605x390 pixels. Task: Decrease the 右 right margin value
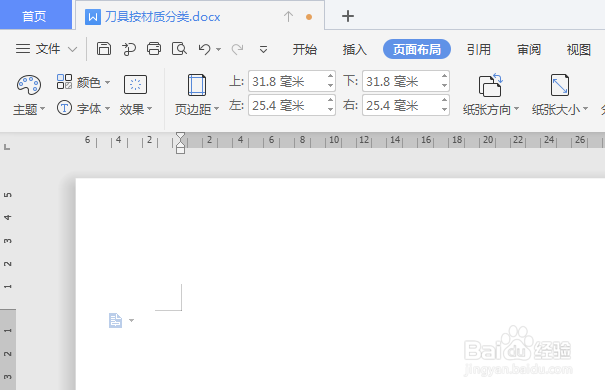tap(444, 110)
